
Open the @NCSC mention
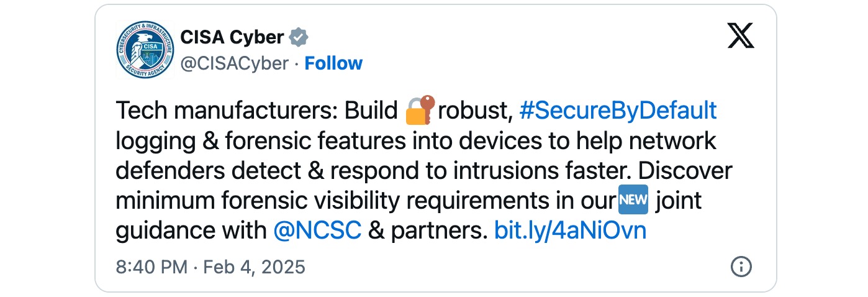[317, 231]
